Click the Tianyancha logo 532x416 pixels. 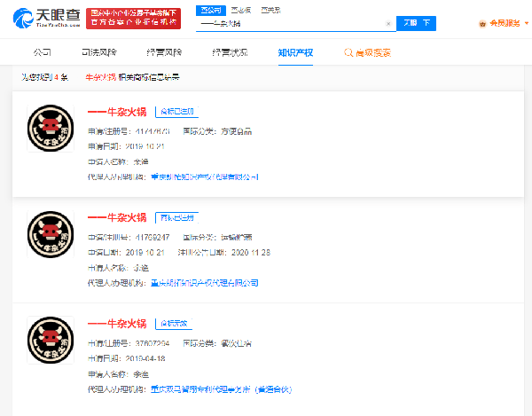click(x=45, y=18)
